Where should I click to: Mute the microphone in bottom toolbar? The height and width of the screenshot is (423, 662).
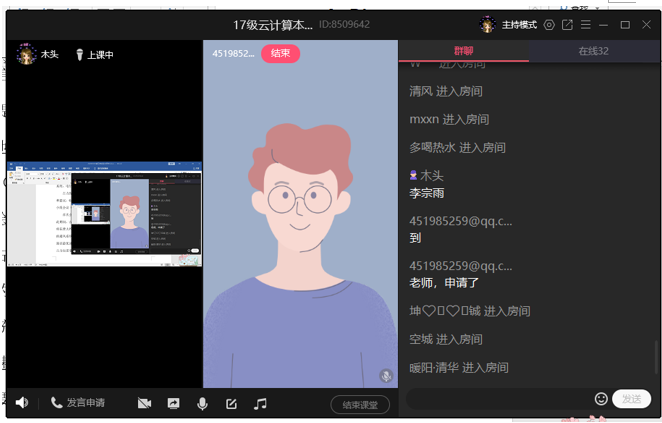tap(202, 403)
